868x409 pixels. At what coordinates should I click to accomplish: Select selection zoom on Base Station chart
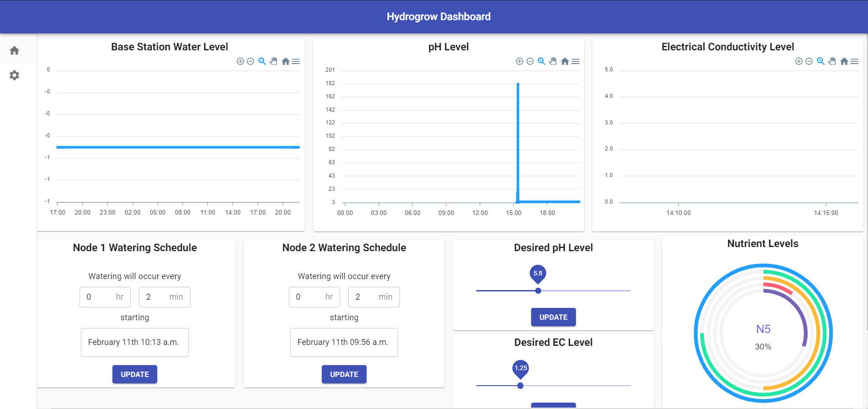262,61
